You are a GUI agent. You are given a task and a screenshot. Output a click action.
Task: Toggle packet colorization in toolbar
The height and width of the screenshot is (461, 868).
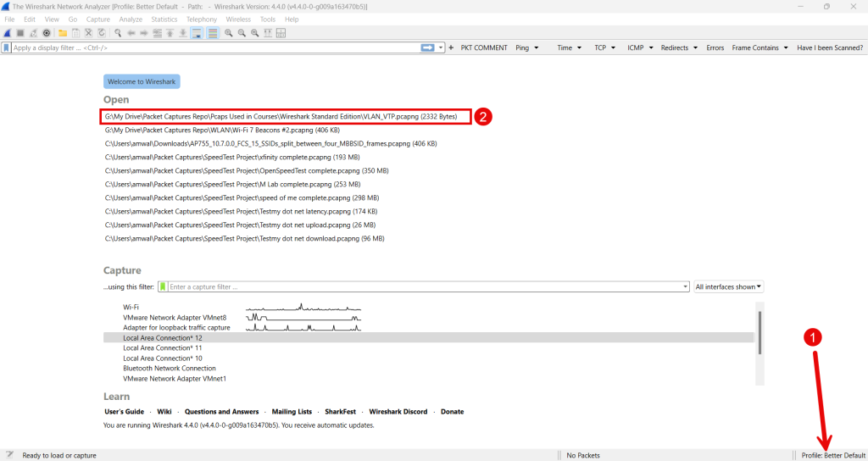tap(213, 33)
